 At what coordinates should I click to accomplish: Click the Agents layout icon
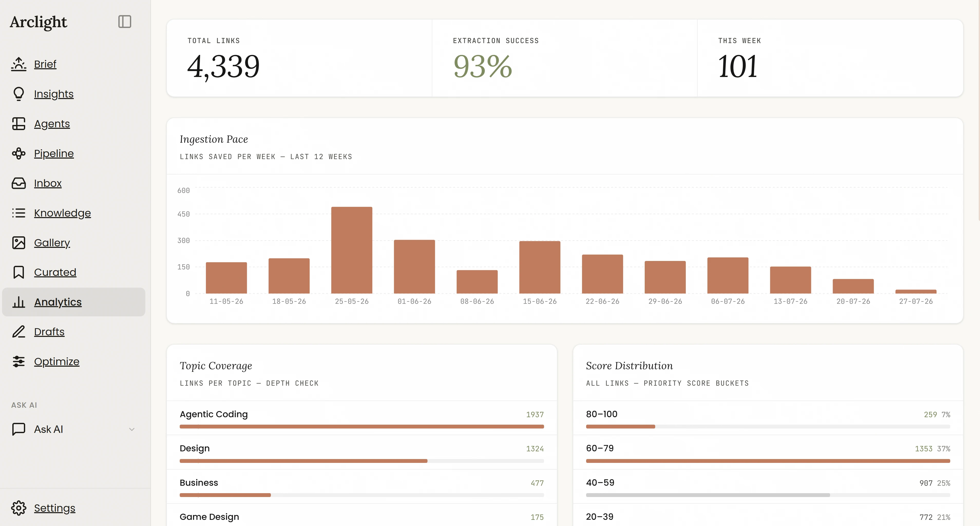point(19,124)
